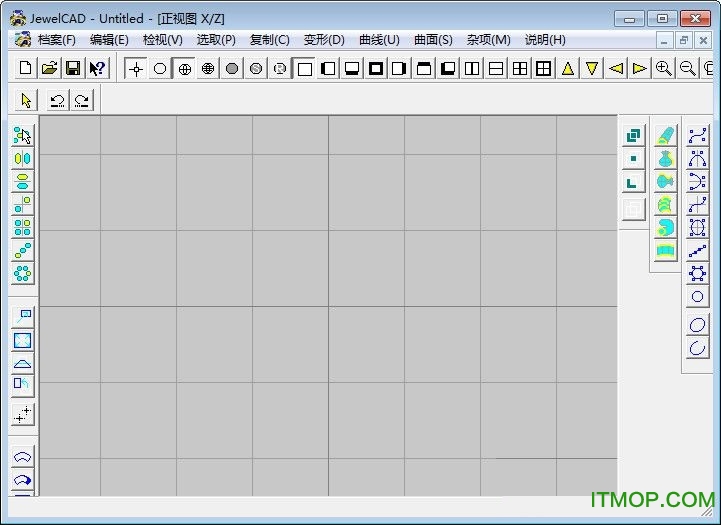Image resolution: width=721 pixels, height=525 pixels.
Task: Open a file with the folder icon
Action: point(50,68)
